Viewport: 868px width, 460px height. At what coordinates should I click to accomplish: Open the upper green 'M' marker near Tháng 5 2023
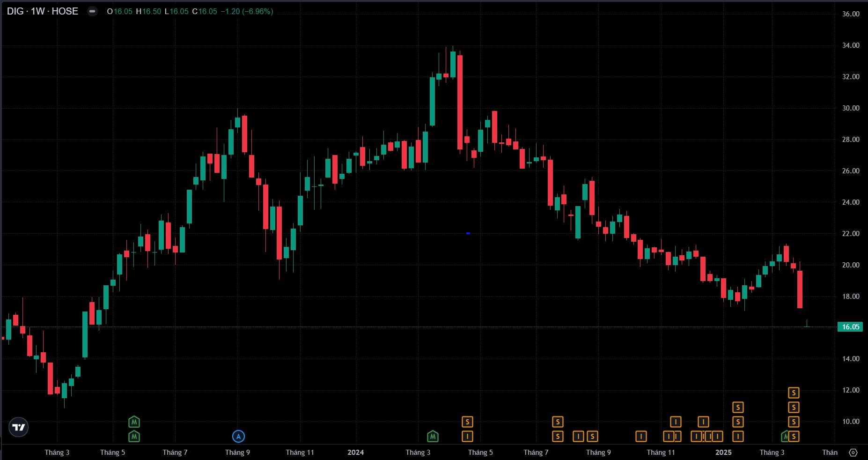134,422
